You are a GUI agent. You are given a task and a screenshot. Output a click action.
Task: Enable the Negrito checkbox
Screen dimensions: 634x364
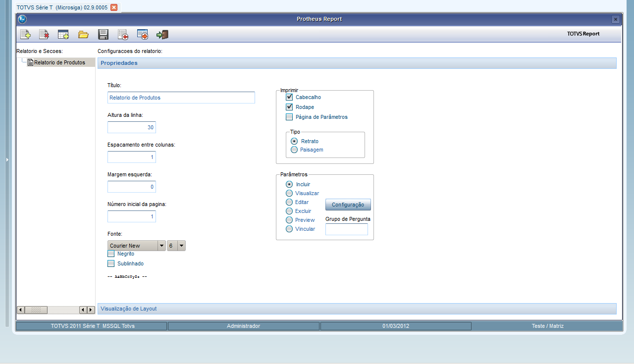(111, 254)
